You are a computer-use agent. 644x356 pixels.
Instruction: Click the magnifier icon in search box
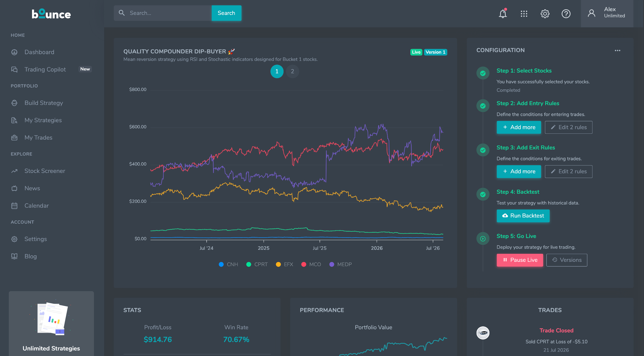pyautogui.click(x=122, y=13)
